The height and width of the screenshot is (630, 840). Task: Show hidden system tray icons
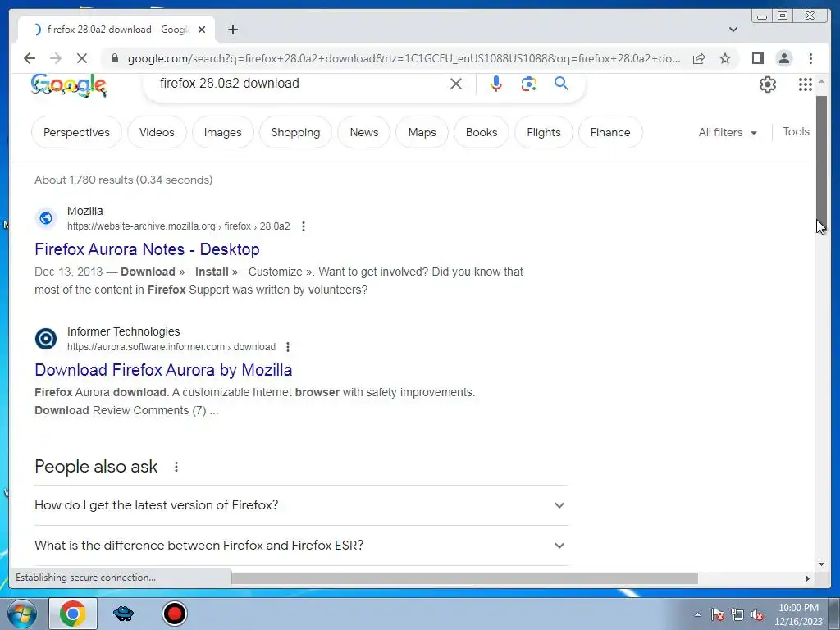[x=697, y=614]
